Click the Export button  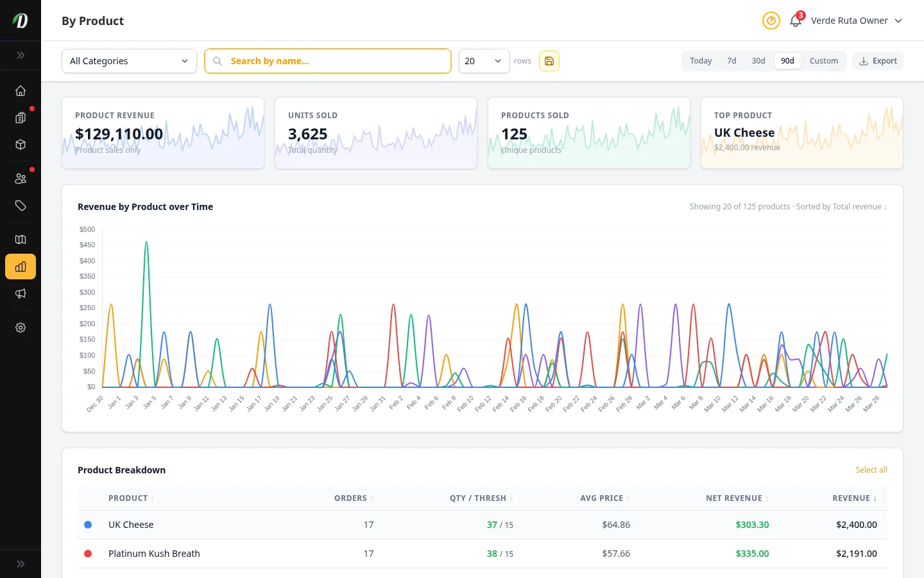pyautogui.click(x=878, y=60)
